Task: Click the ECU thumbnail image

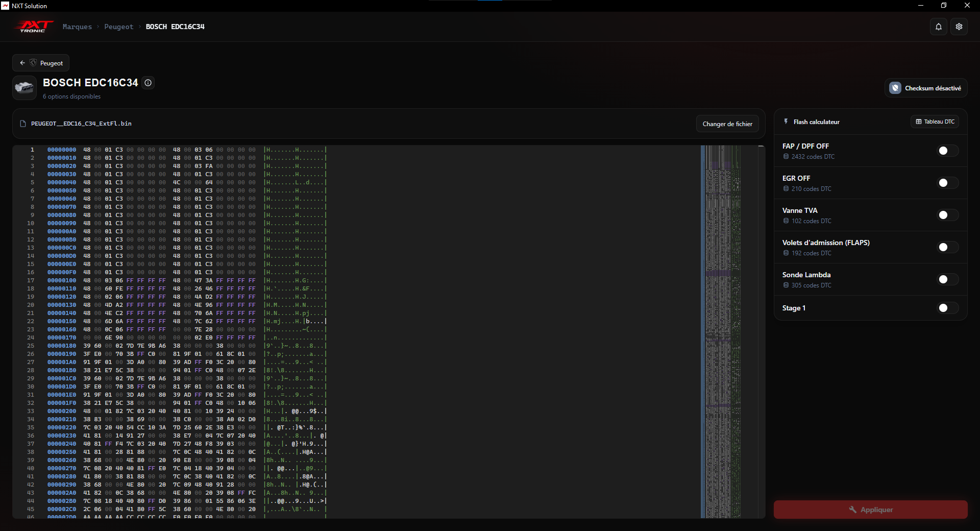Action: 24,88
